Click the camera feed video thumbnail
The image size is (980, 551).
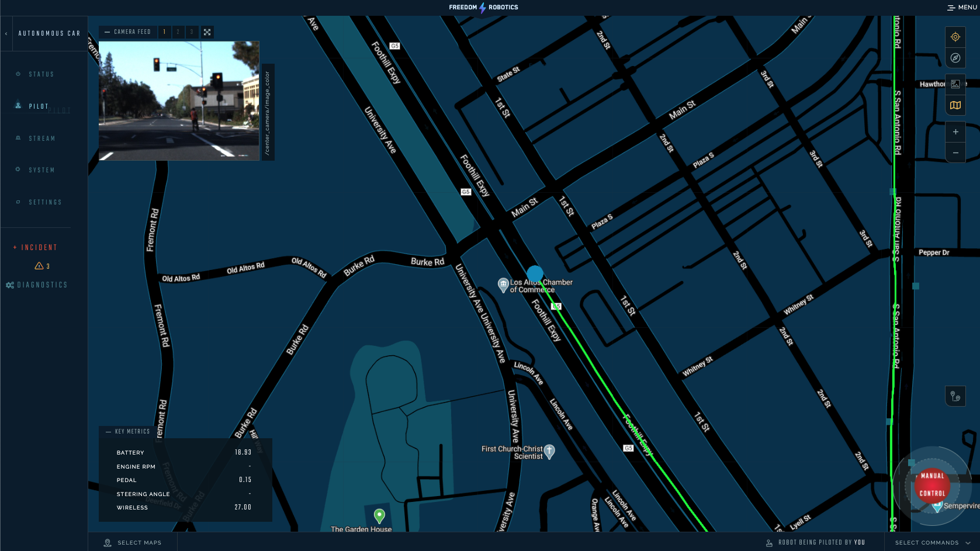(x=179, y=101)
